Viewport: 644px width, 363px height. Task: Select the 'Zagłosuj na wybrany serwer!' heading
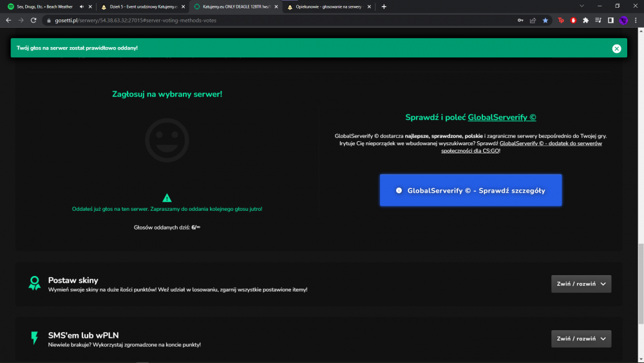pyautogui.click(x=167, y=94)
